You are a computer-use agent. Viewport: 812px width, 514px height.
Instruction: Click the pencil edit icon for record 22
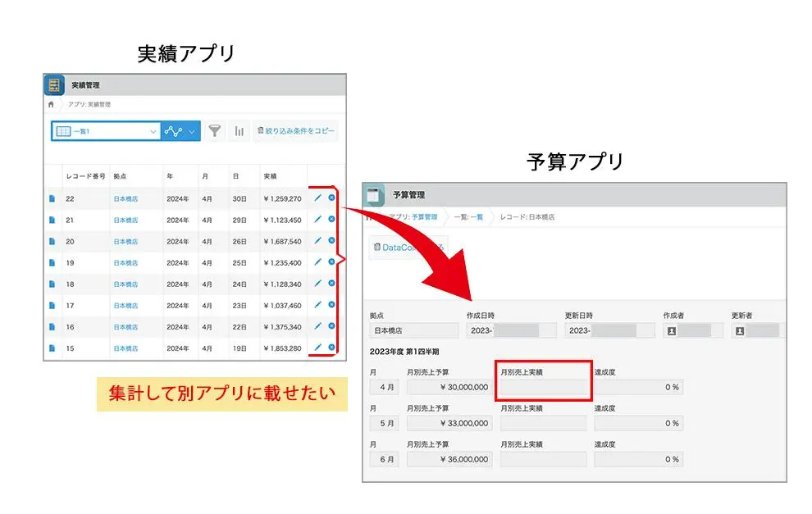(x=318, y=198)
